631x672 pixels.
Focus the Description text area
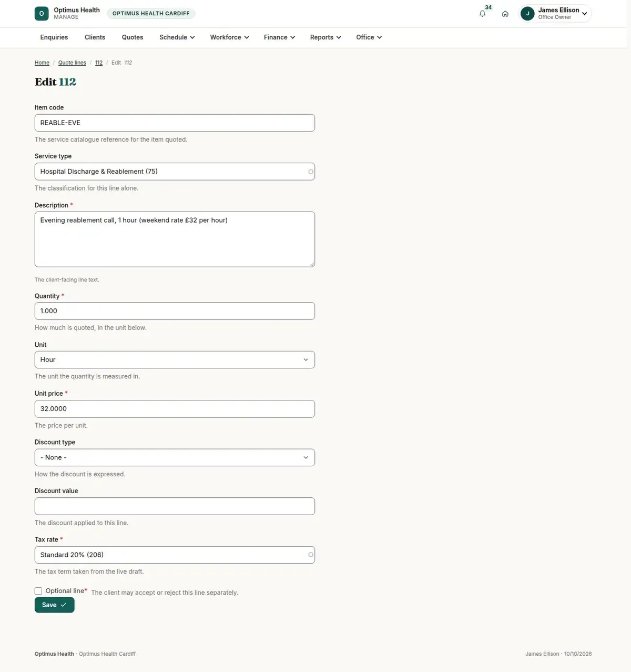175,239
